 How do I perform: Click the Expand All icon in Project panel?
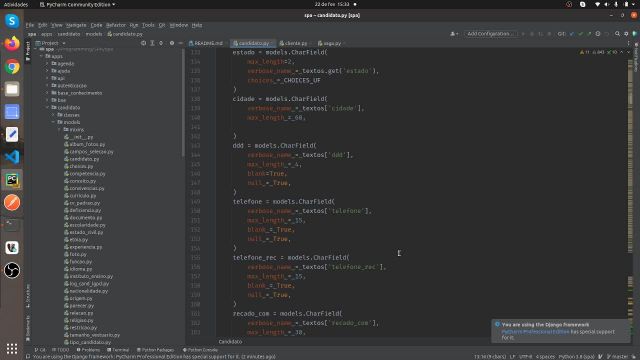tap(152, 43)
